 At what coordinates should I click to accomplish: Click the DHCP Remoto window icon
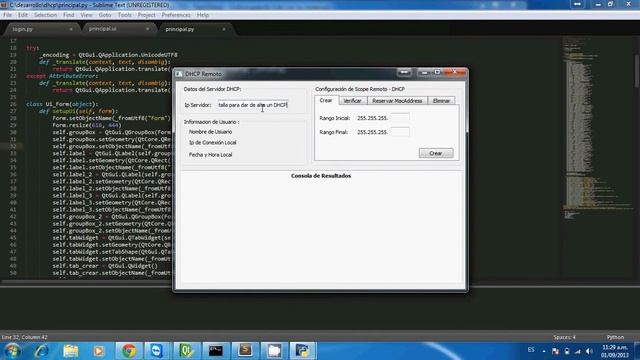[x=179, y=74]
